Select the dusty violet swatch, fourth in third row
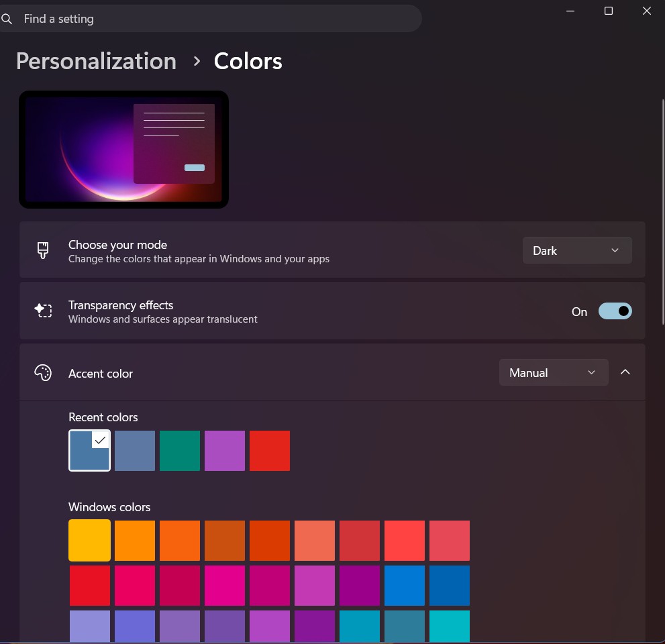Image resolution: width=665 pixels, height=644 pixels. pyautogui.click(x=225, y=626)
